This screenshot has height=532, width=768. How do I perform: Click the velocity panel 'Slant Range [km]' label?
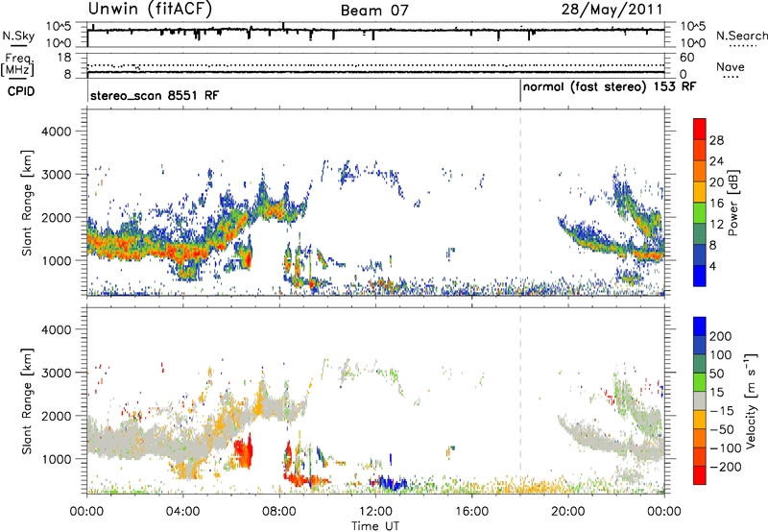(x=27, y=400)
